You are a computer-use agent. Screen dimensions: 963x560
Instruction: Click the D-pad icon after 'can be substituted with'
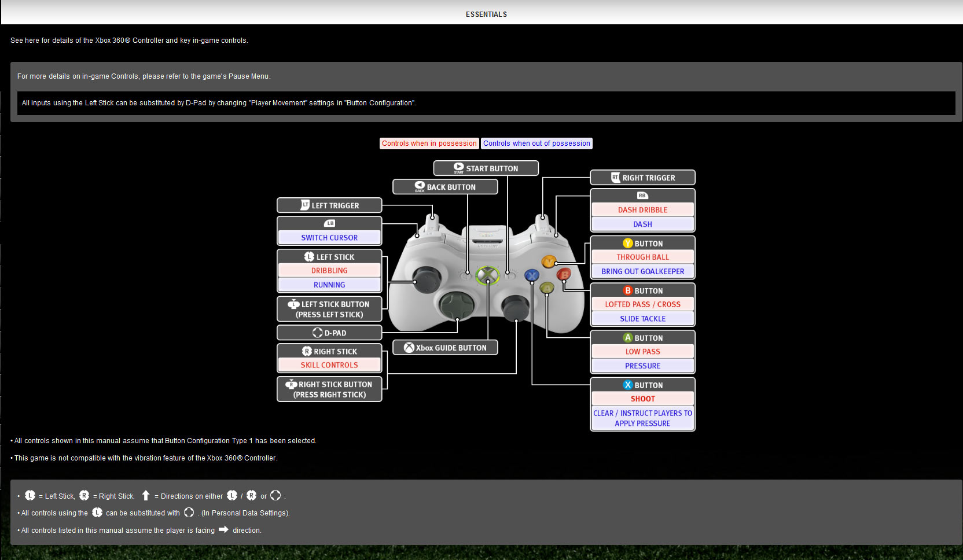(x=189, y=513)
